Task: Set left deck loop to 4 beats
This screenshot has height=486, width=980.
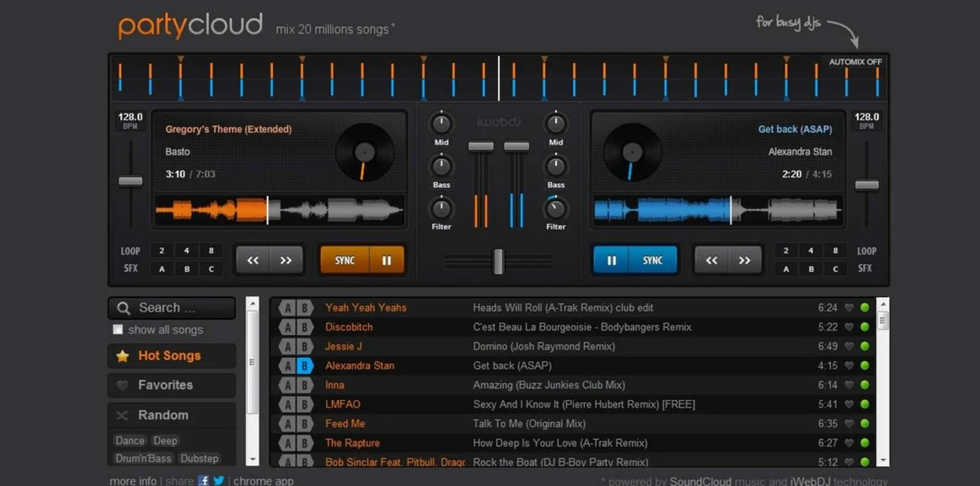Action: click(187, 250)
